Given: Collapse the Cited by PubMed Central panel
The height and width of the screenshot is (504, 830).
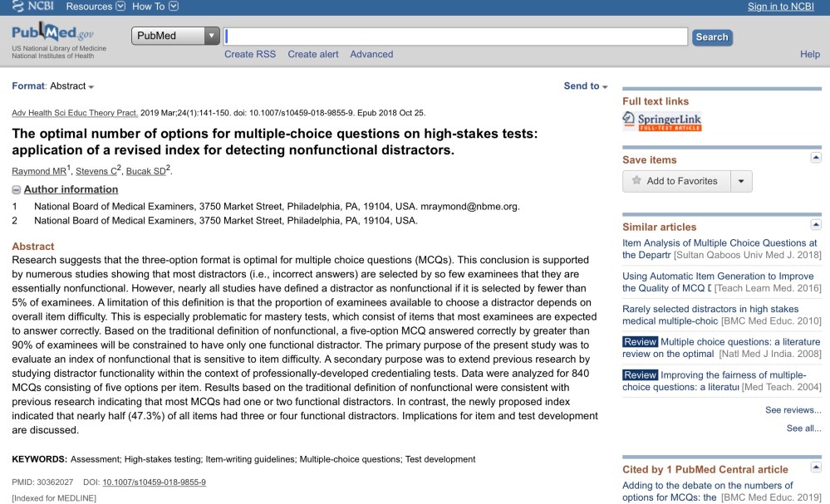Looking at the screenshot, I should [816, 469].
